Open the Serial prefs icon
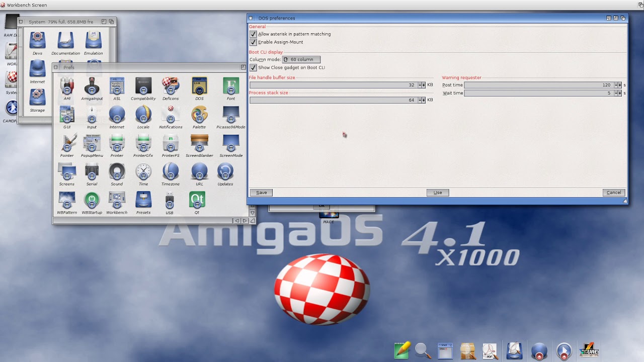Image resolution: width=644 pixels, height=362 pixels. [x=92, y=172]
